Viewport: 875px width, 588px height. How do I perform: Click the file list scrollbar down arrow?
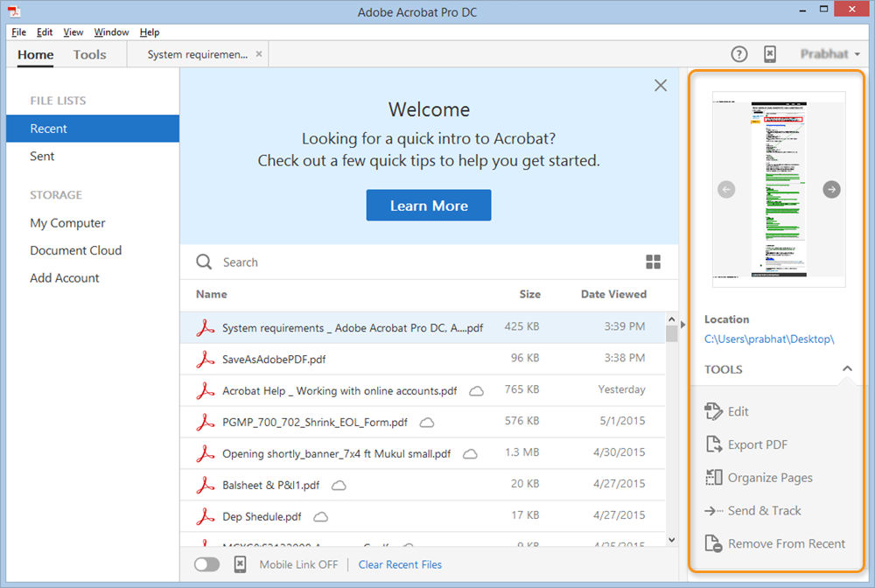[672, 540]
